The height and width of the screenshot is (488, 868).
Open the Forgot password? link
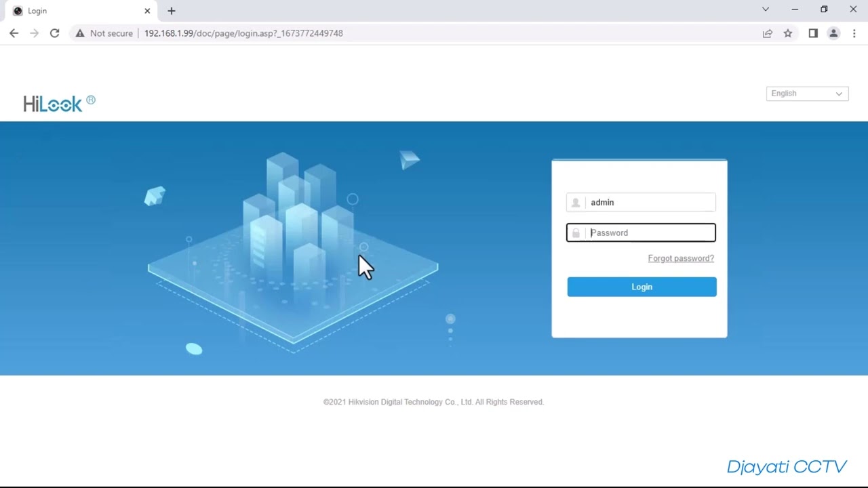(x=681, y=258)
